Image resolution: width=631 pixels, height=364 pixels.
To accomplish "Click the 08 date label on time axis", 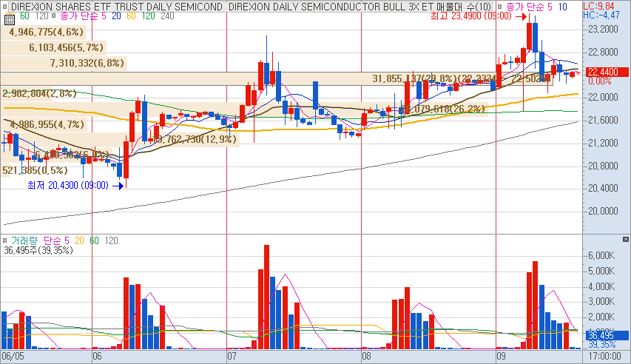I will click(366, 357).
